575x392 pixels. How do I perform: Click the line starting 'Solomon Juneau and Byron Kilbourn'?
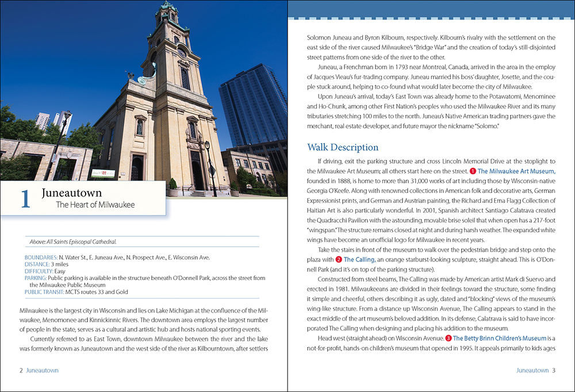(431, 38)
